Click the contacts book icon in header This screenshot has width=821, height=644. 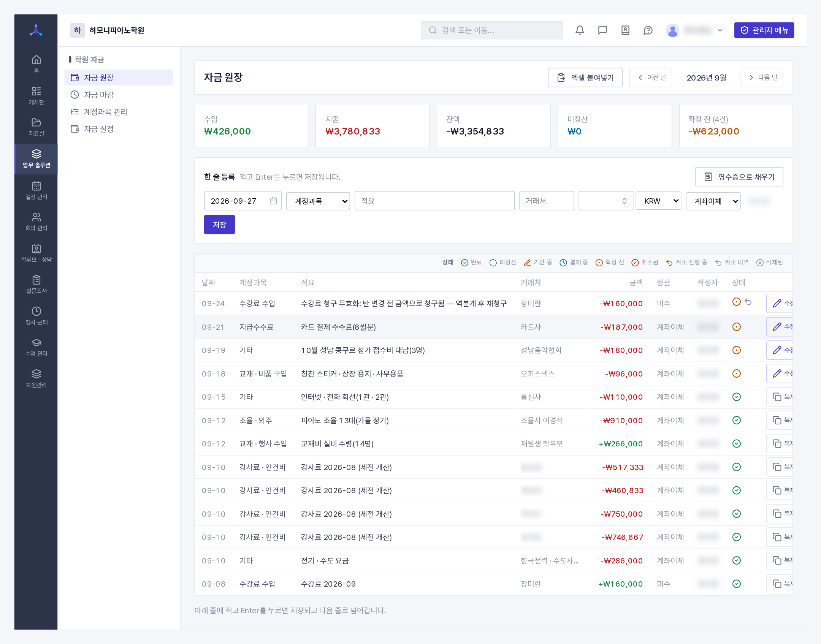[x=625, y=30]
